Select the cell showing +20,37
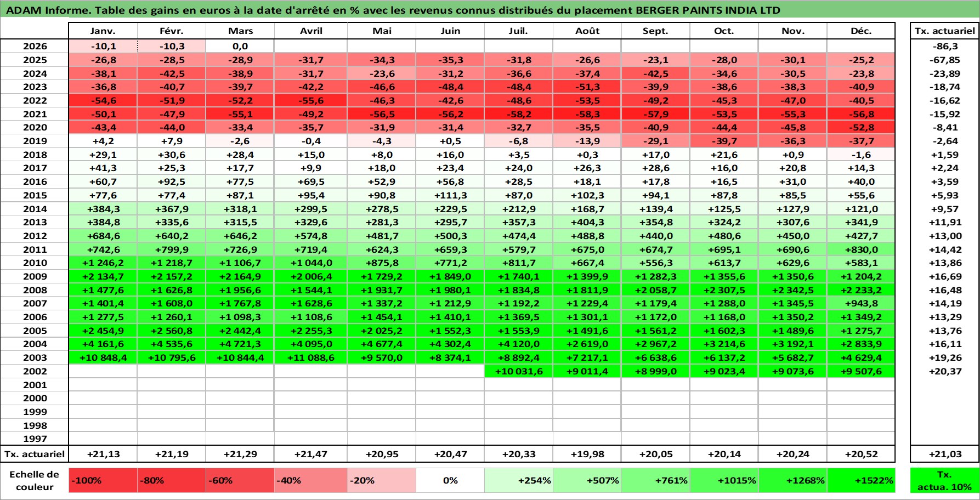The height and width of the screenshot is (500, 980). pos(944,371)
